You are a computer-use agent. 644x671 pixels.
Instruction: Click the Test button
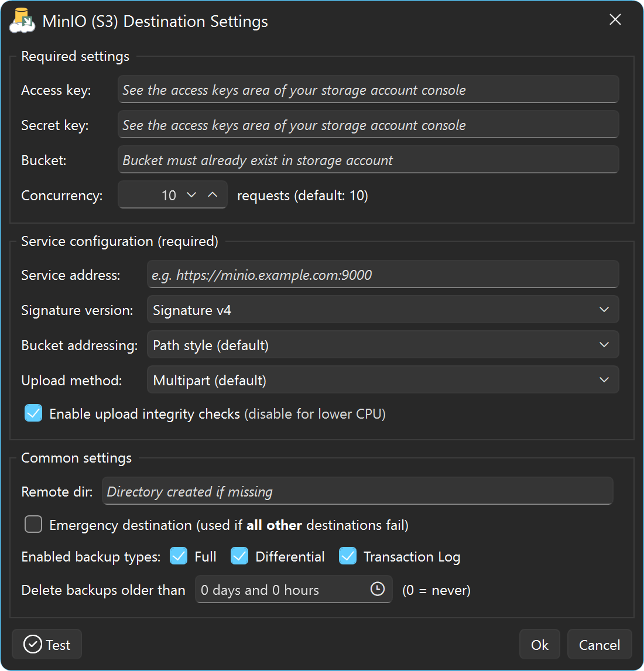(x=47, y=644)
